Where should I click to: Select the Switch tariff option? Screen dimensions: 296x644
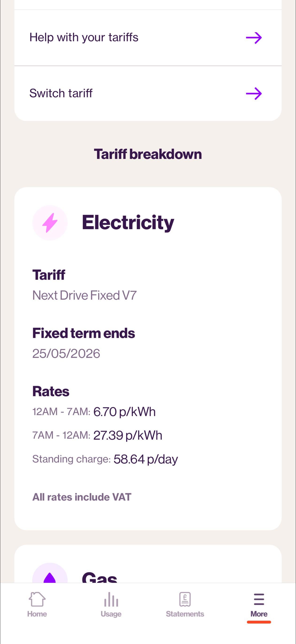[61, 93]
